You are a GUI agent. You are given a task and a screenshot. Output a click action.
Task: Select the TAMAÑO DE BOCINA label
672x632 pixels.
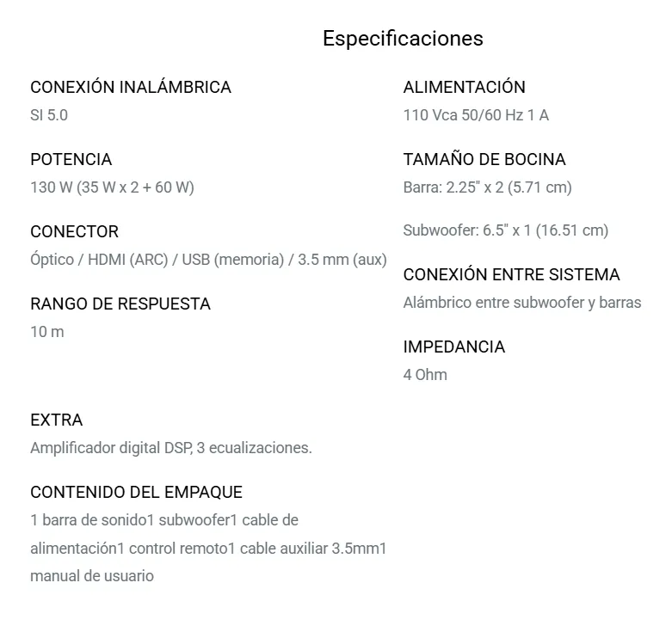(484, 159)
